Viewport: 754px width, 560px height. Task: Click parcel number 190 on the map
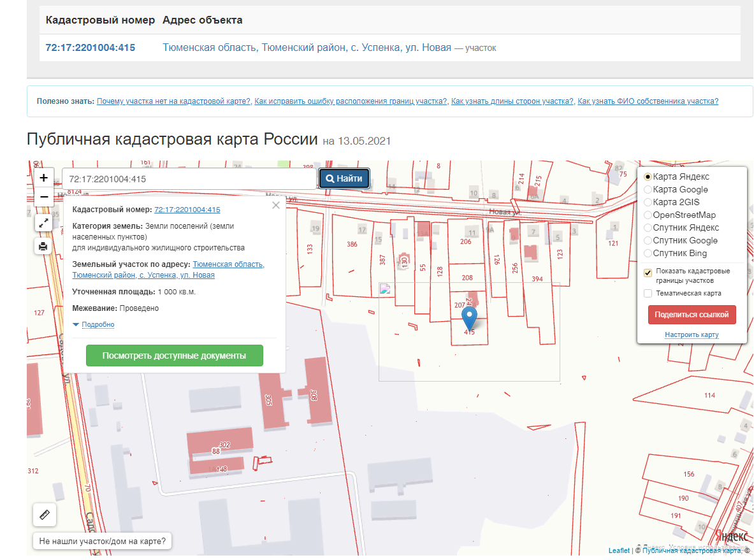(x=683, y=498)
